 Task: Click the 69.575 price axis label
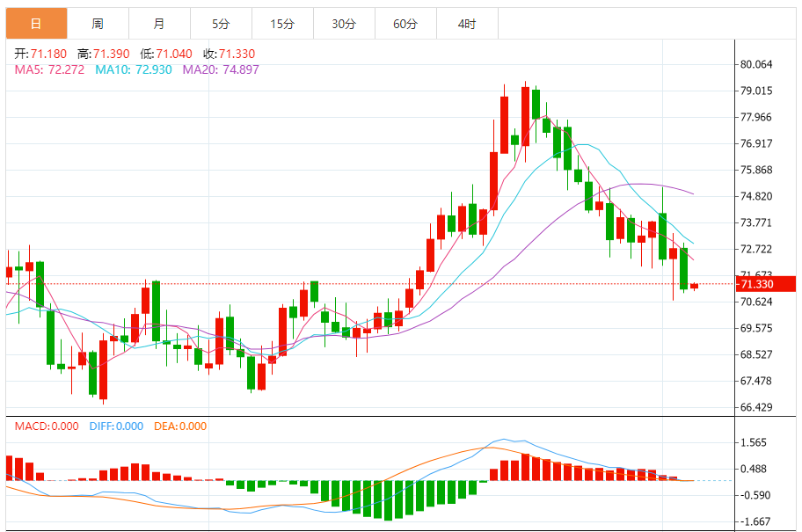click(756, 328)
